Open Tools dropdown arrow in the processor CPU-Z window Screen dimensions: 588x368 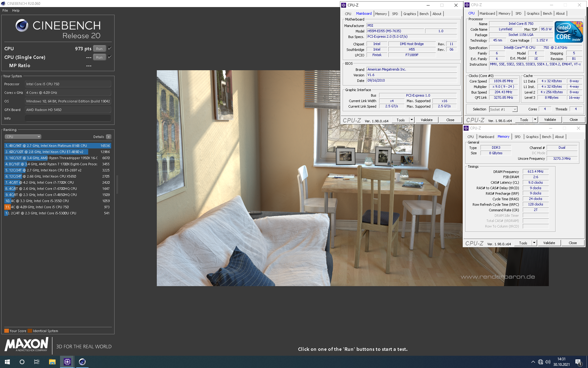(x=535, y=120)
